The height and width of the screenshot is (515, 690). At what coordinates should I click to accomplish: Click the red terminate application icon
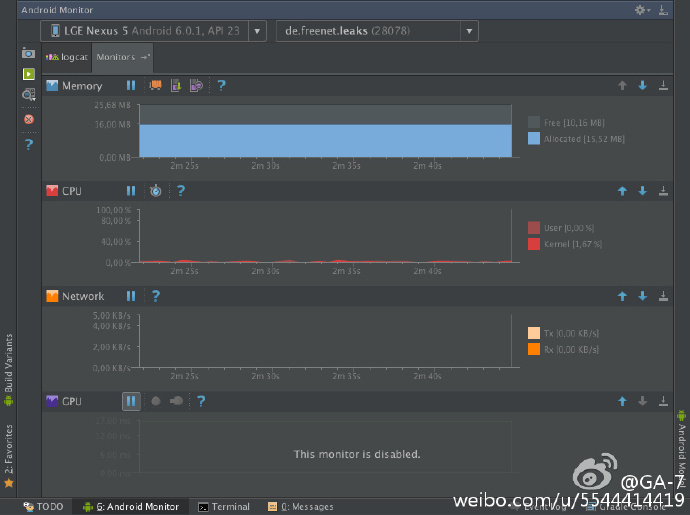click(29, 119)
